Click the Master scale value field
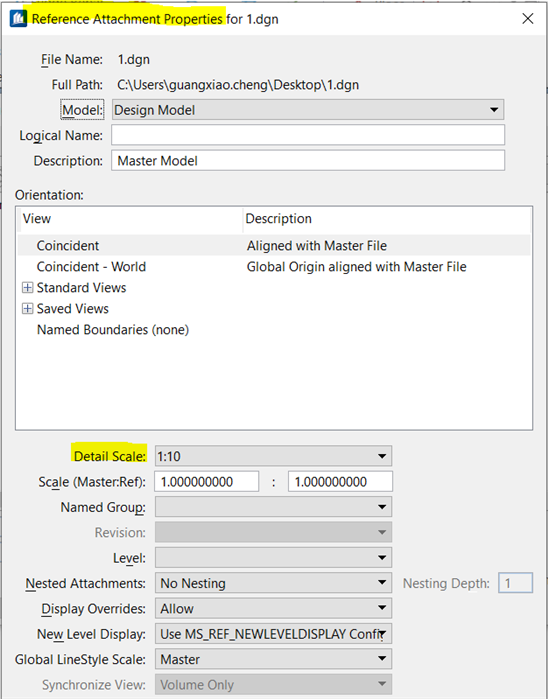This screenshot has width=548, height=699. click(x=206, y=481)
